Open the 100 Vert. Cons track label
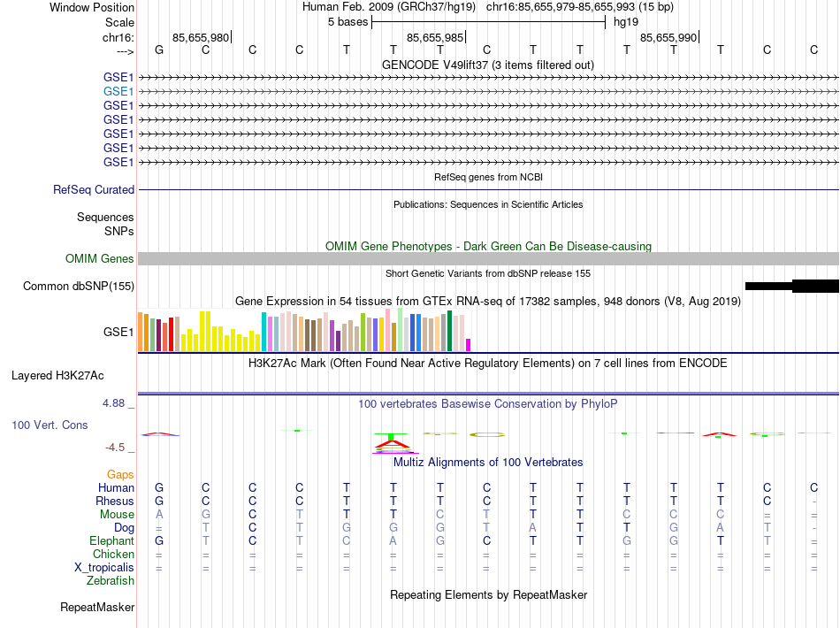The height and width of the screenshot is (628, 840). 50,425
